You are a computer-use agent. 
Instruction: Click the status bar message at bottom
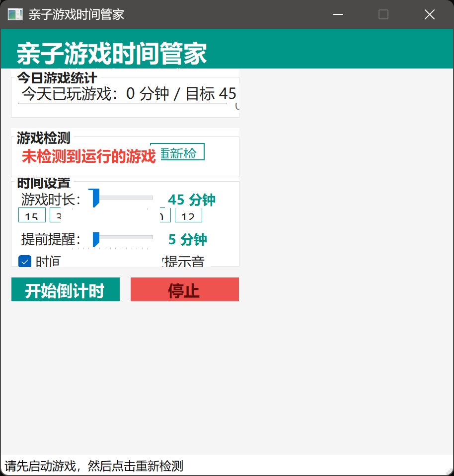point(94,466)
